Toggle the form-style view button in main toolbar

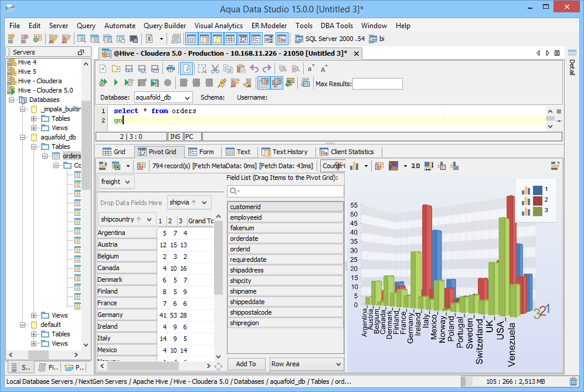[256, 39]
